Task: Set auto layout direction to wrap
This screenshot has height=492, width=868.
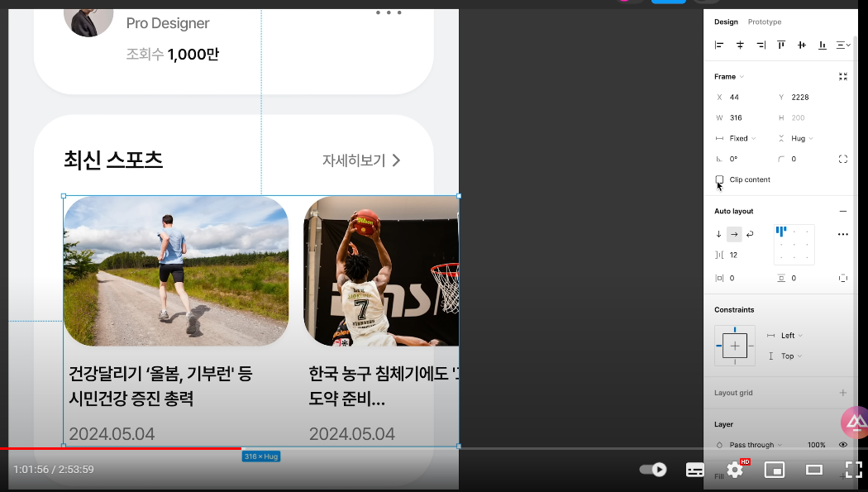Action: click(750, 234)
